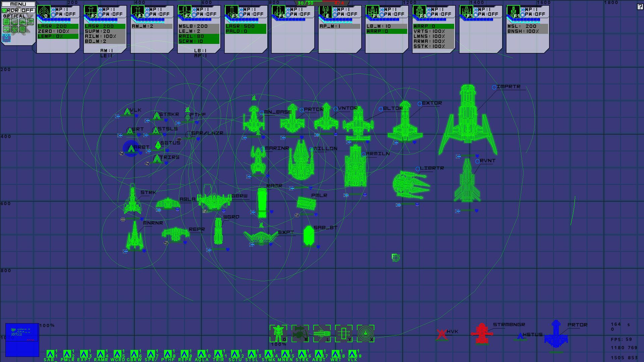Select the red STRMBNGR enemy ship
The height and width of the screenshot is (362, 644).
click(482, 334)
